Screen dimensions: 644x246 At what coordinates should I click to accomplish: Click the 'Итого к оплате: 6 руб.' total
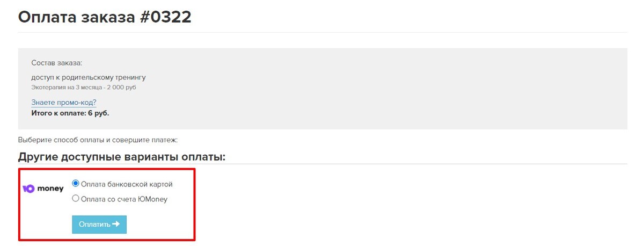pyautogui.click(x=70, y=113)
